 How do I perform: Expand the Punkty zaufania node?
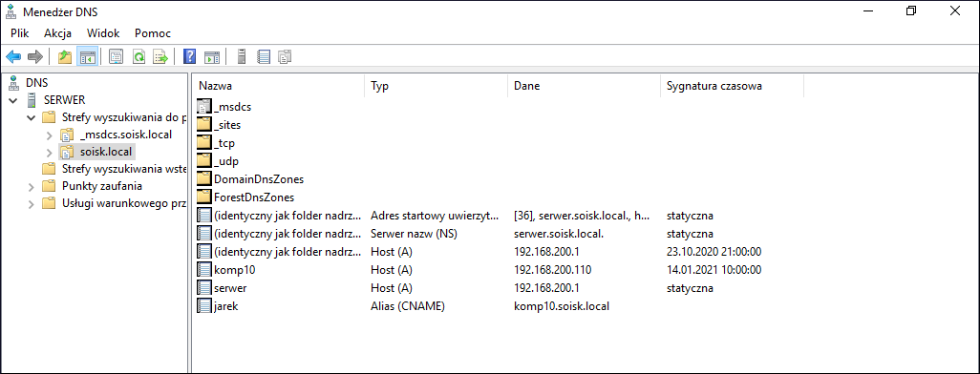31,186
